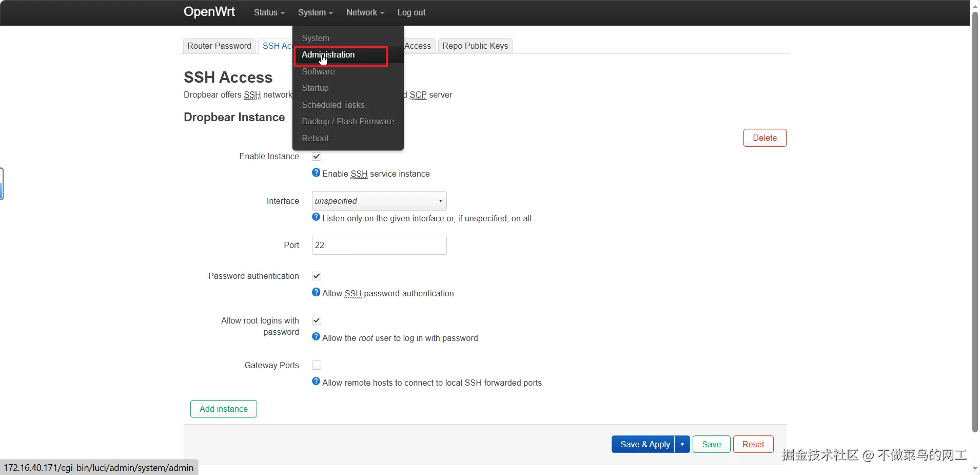Open Scheduled Tasks menu entry
This screenshot has width=980, height=475.
tap(348, 105)
